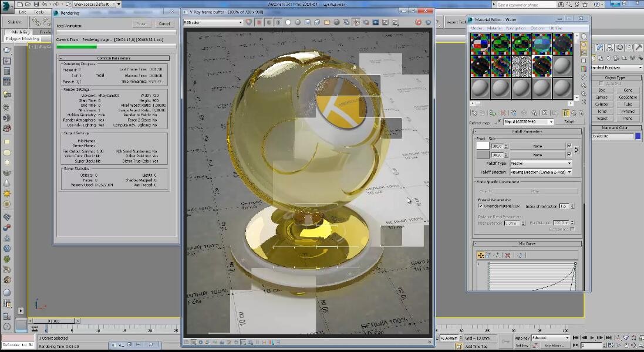Toggle Backlight icon in Material Editor

click(x=584, y=45)
